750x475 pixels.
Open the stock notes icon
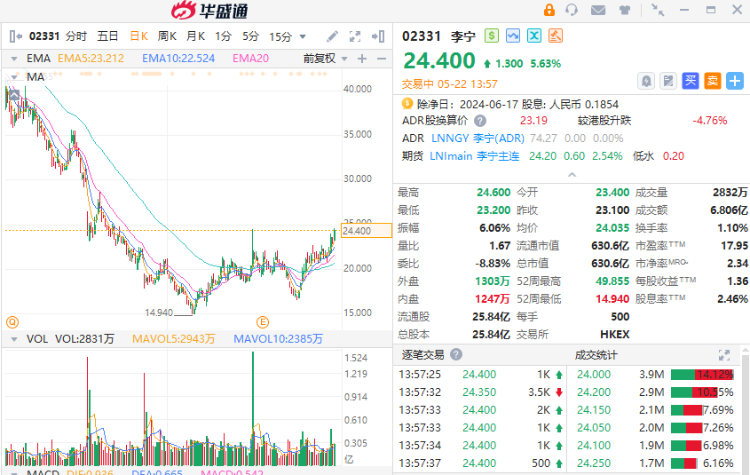[x=668, y=81]
